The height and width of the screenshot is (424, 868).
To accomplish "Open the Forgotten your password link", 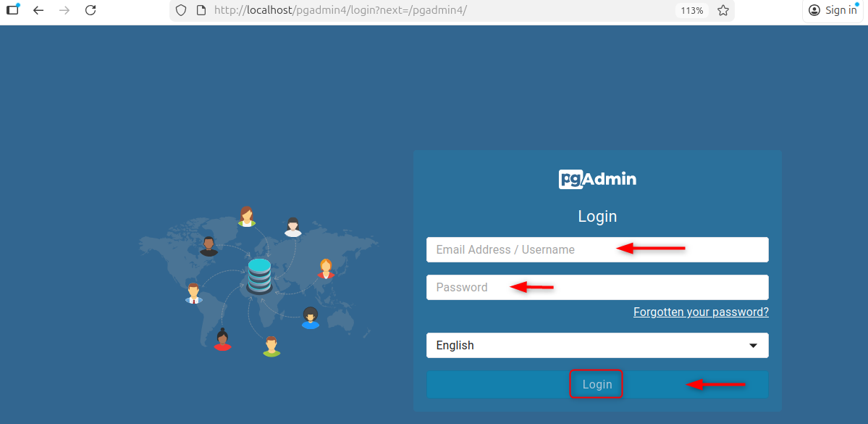I will [x=701, y=312].
